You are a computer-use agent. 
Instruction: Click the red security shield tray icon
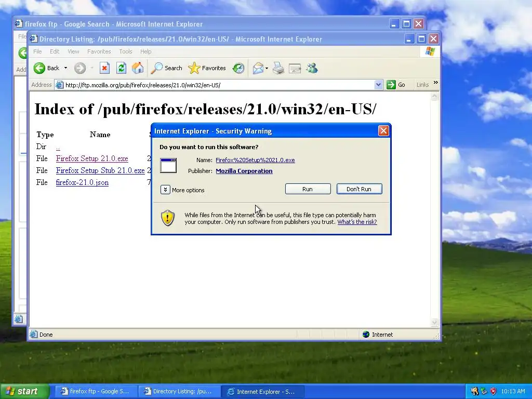(493, 391)
